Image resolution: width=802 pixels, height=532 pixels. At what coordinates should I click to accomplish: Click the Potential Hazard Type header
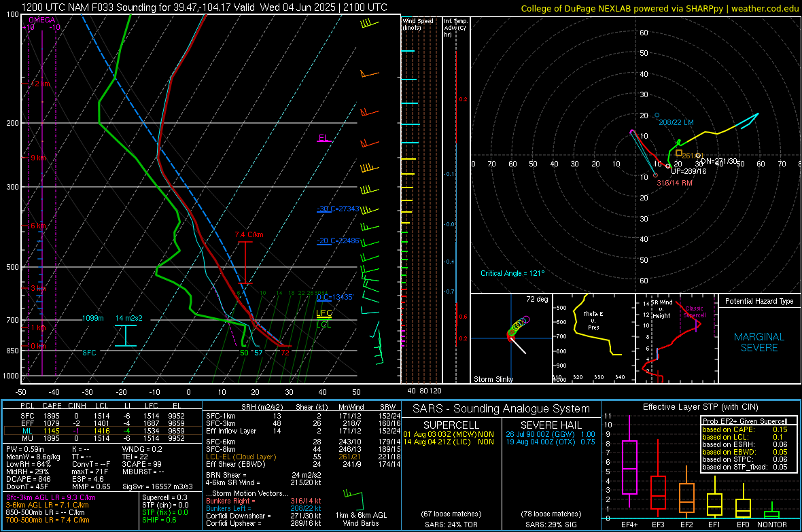coord(760,301)
